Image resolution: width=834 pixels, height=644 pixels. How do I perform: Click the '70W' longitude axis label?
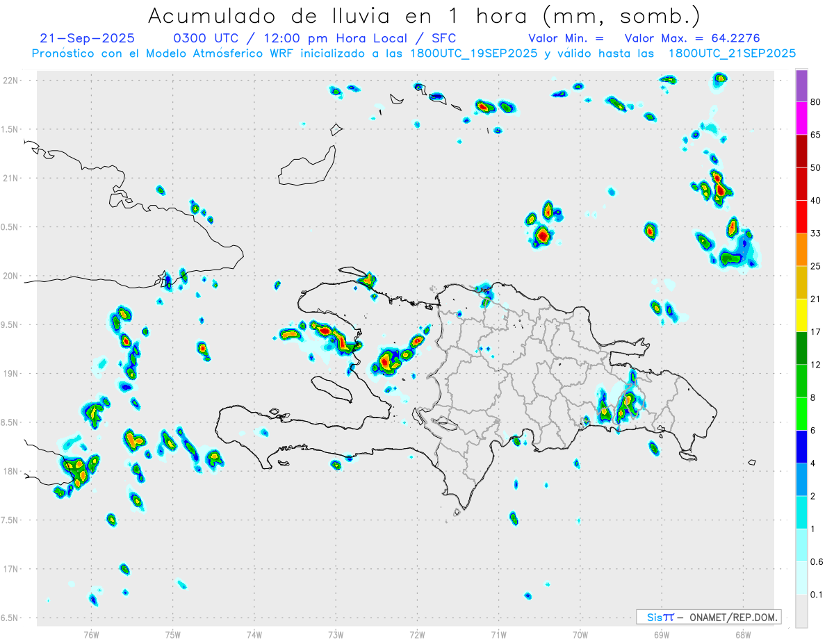(x=580, y=634)
